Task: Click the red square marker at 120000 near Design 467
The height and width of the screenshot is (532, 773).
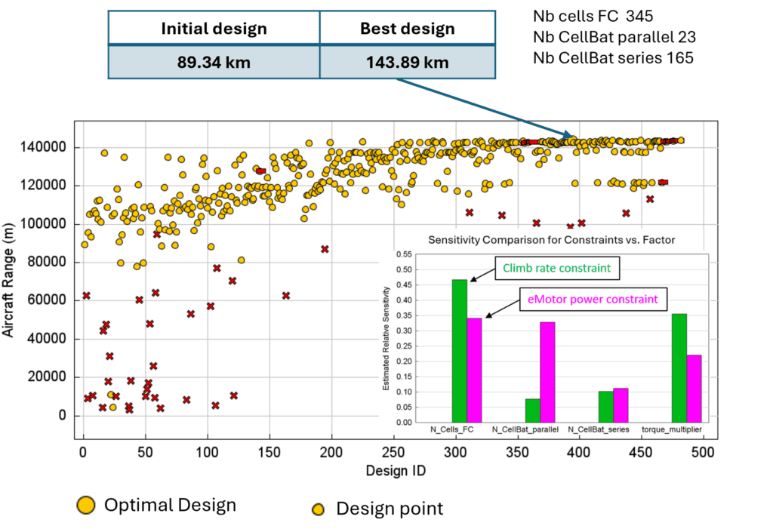Action: point(663,183)
